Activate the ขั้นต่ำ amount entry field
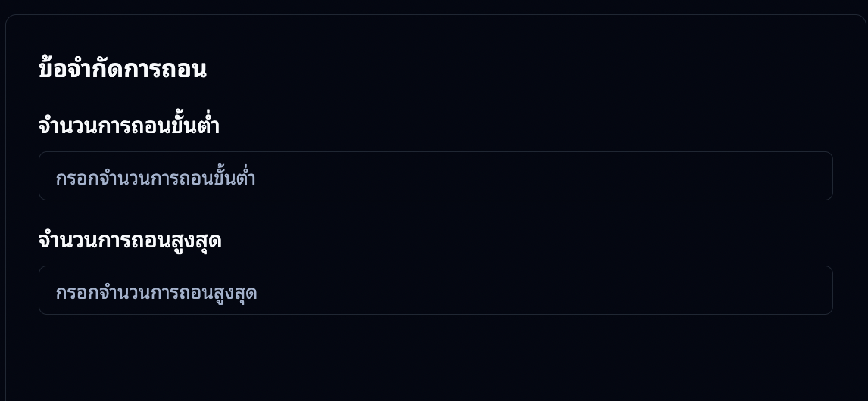Image resolution: width=868 pixels, height=401 pixels. (x=436, y=176)
